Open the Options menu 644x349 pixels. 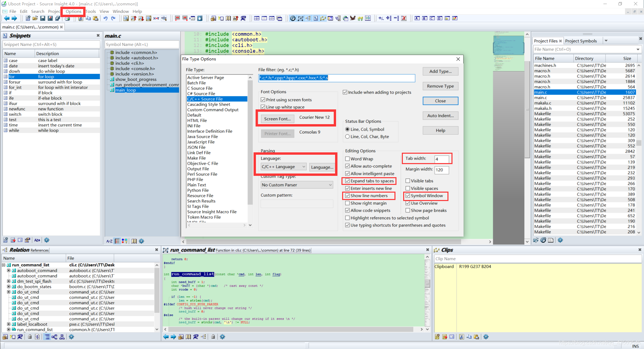[73, 11]
